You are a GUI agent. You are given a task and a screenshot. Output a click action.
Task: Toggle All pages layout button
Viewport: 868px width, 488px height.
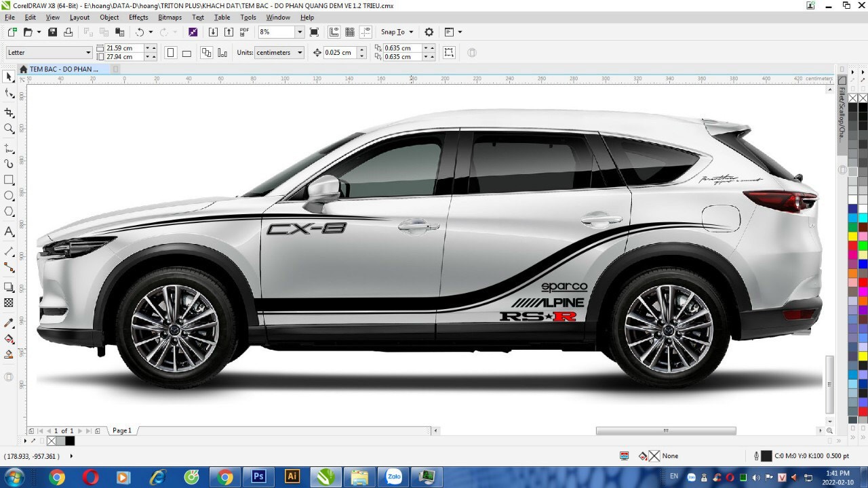coord(206,52)
